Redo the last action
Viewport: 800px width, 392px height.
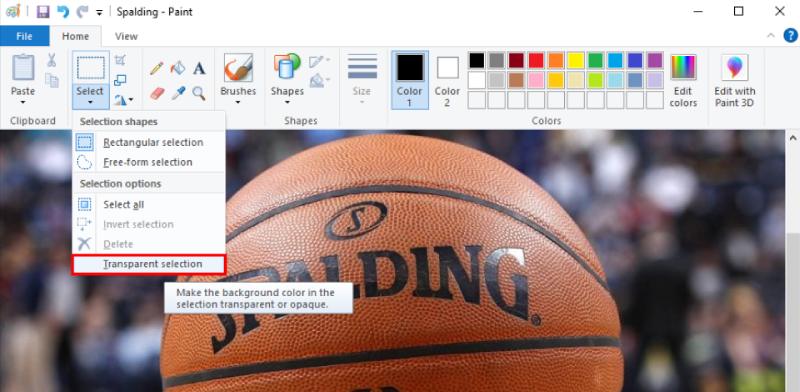(x=82, y=11)
